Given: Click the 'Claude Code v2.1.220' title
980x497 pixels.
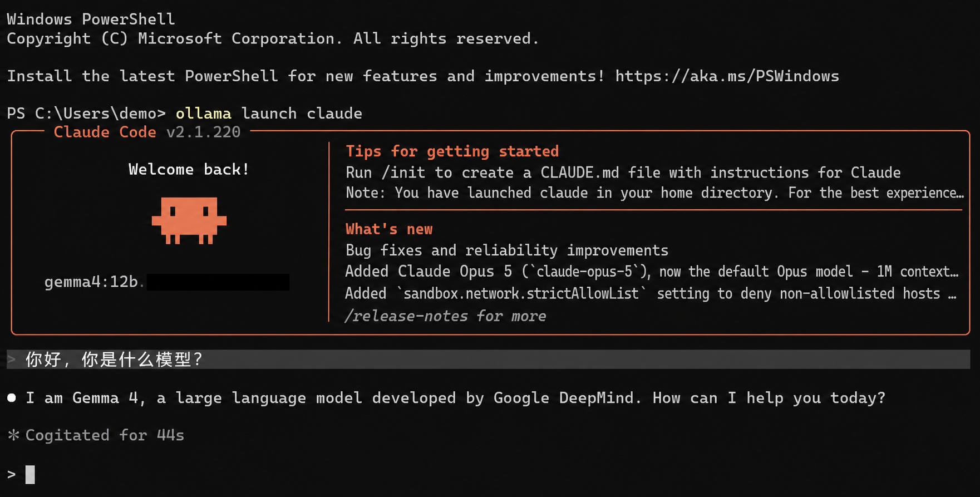Looking at the screenshot, I should (x=147, y=132).
